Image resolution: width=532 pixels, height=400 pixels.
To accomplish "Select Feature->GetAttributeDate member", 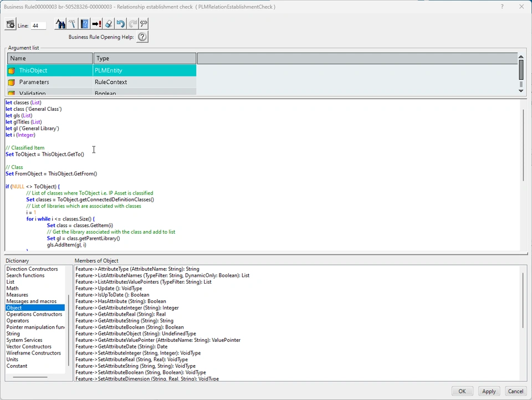I will (x=121, y=346).
